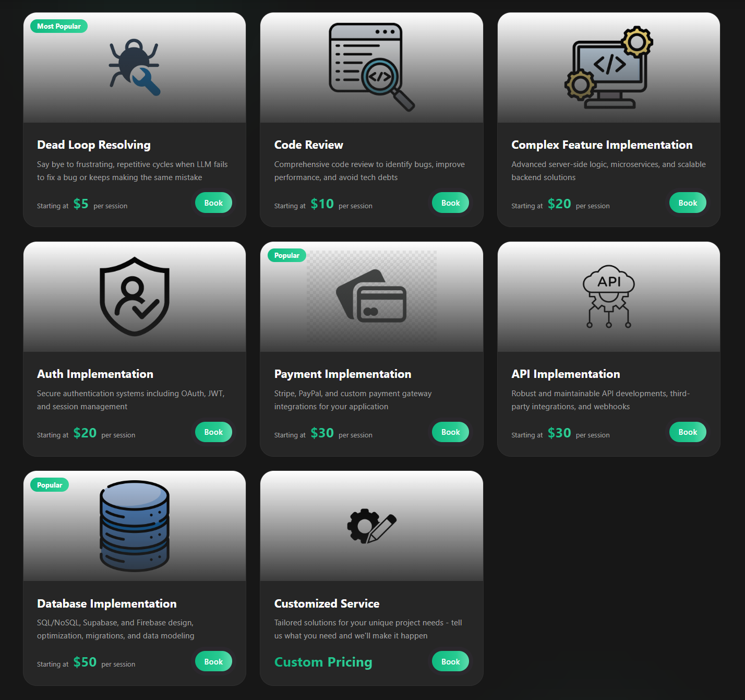Click the $30 price on API Implementation
745x700 pixels.
pos(559,433)
